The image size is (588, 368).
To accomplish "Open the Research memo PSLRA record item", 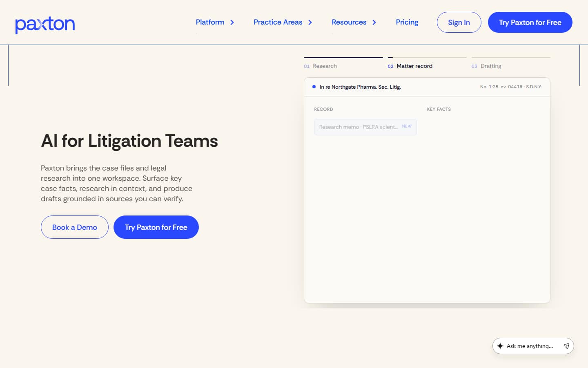I will tap(365, 127).
